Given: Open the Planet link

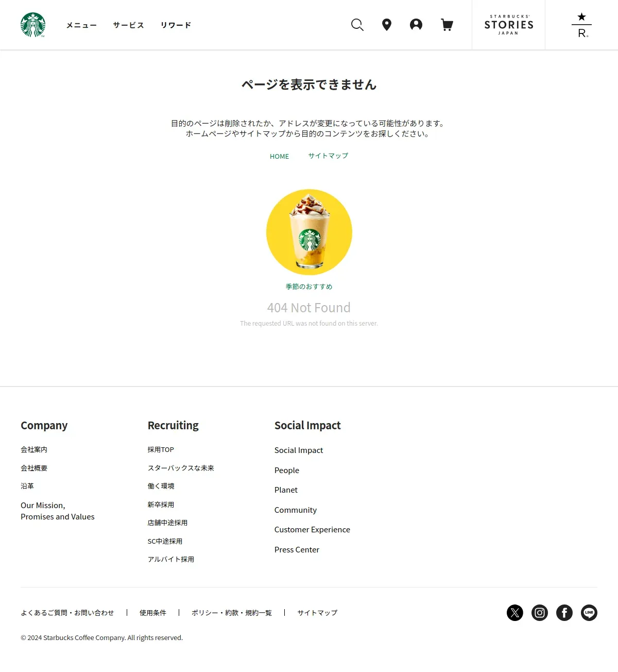Looking at the screenshot, I should click(x=286, y=490).
